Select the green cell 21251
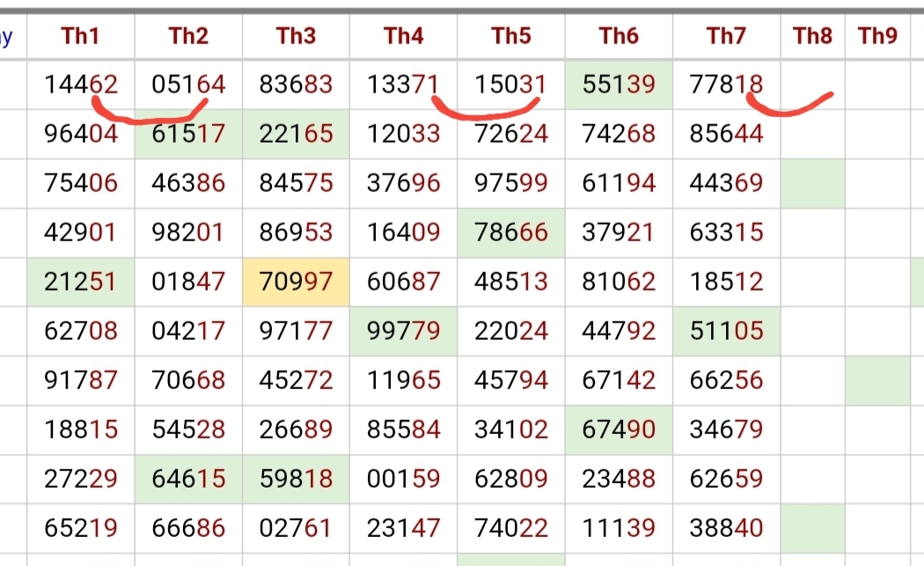Image resolution: width=924 pixels, height=566 pixels. (x=81, y=281)
